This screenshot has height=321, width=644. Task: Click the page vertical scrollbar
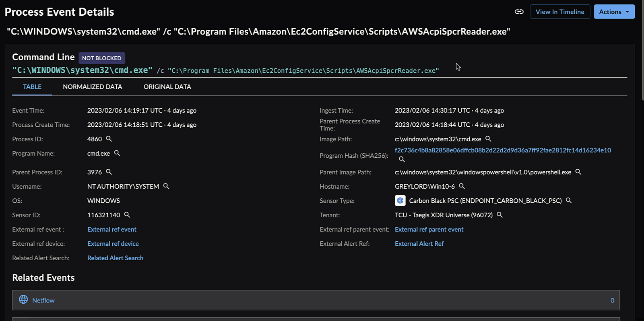[642, 50]
